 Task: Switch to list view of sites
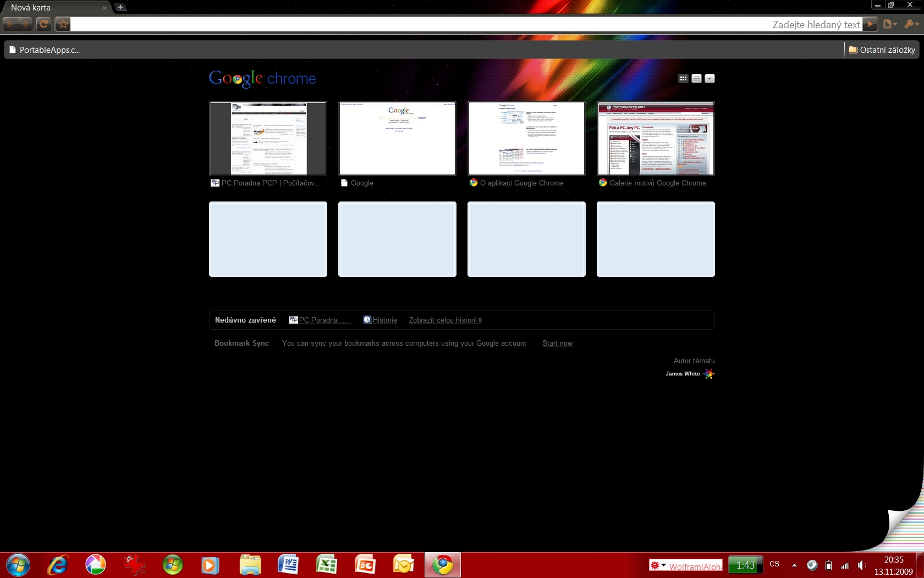(x=696, y=78)
